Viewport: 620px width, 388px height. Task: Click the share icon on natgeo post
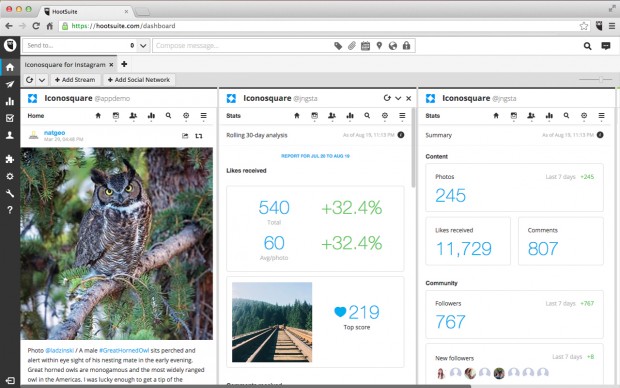tap(185, 136)
